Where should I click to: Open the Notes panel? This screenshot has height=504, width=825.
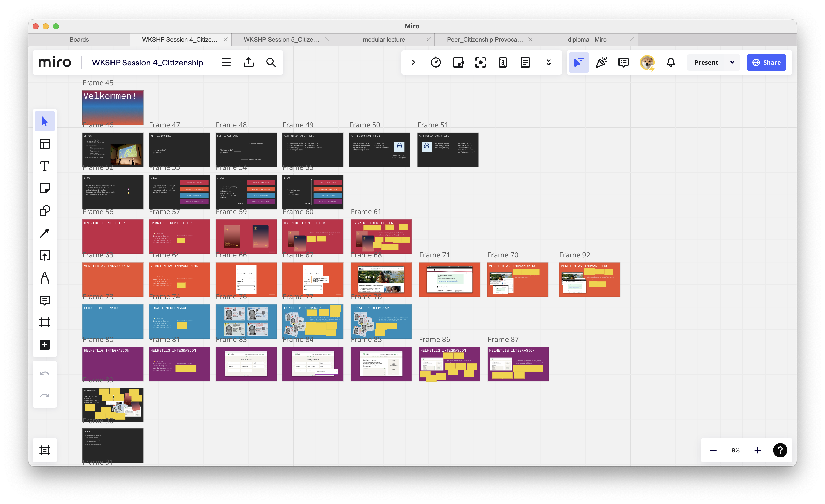click(525, 62)
